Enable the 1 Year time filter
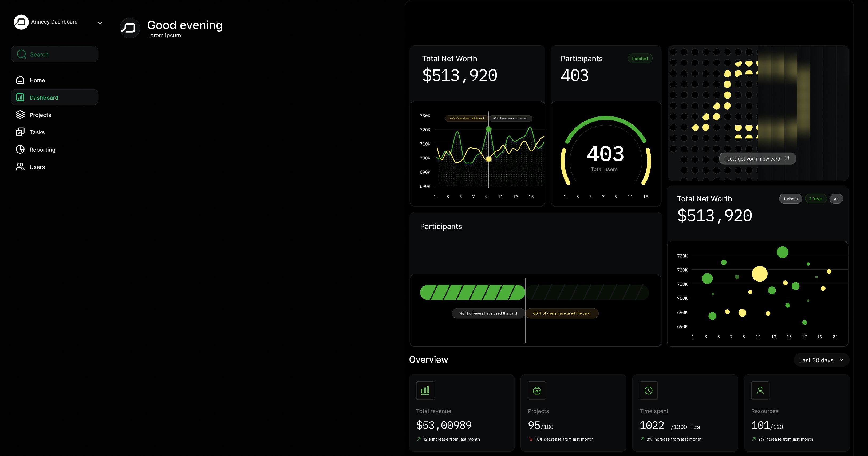868x456 pixels. pyautogui.click(x=816, y=199)
